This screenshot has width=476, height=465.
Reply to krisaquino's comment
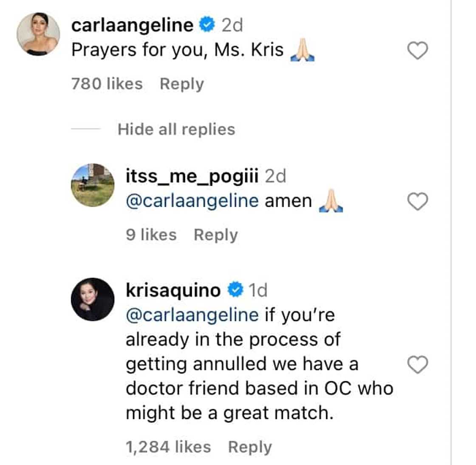tap(249, 447)
